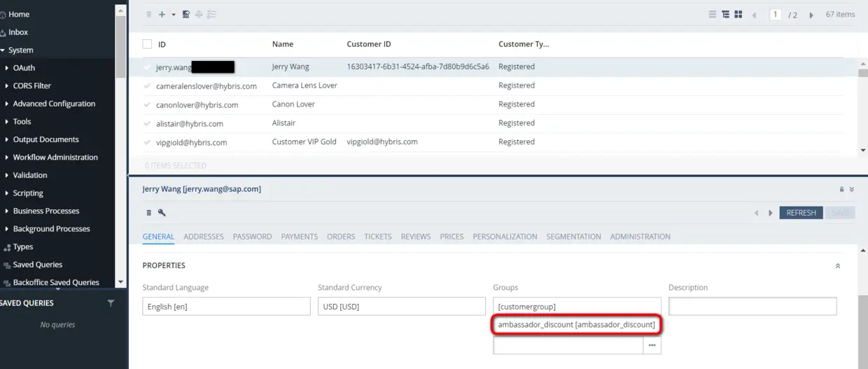Click the Refresh button

(x=801, y=213)
